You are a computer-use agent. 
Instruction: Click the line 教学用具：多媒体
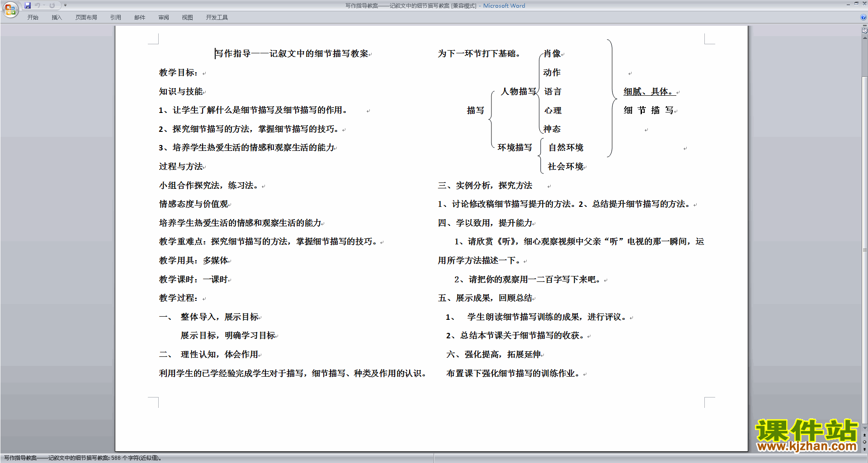193,261
